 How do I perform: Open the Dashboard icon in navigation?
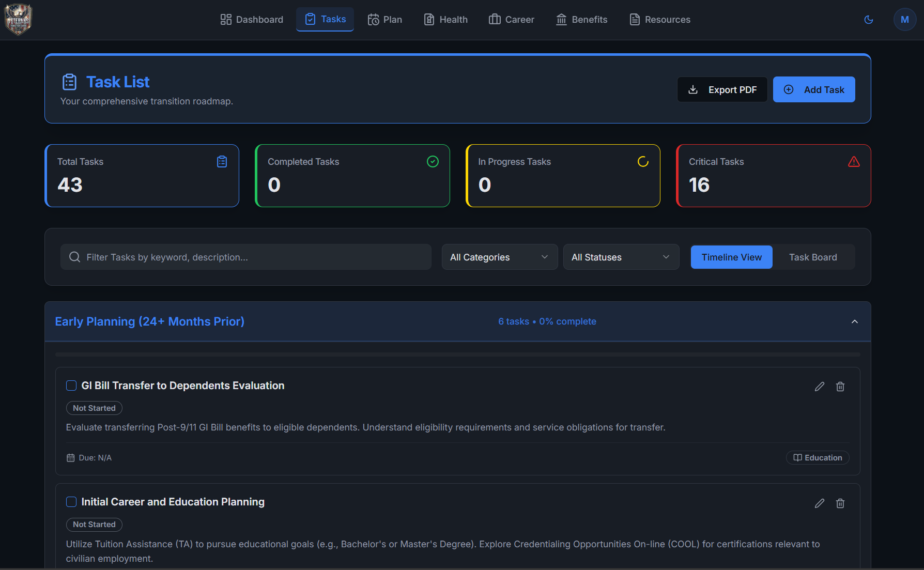tap(225, 19)
